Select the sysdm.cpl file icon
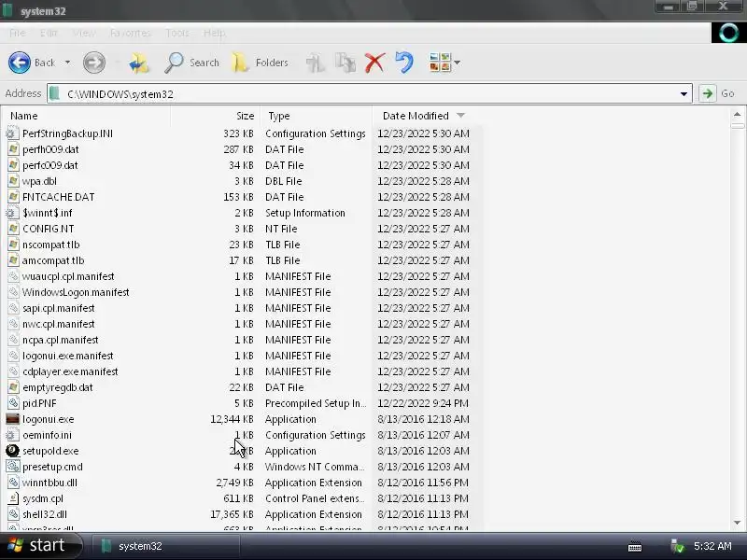 (13, 498)
